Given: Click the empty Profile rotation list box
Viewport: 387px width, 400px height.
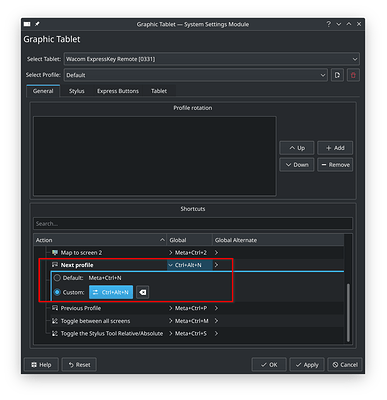Looking at the screenshot, I should (155, 156).
